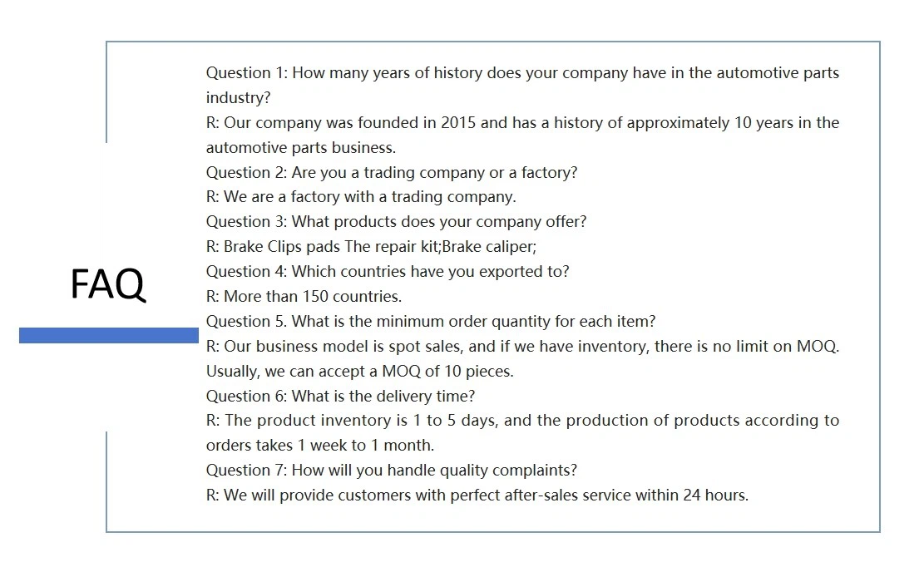Click Question 1 about company history
Screen dimensions: 924x567
[522, 73]
